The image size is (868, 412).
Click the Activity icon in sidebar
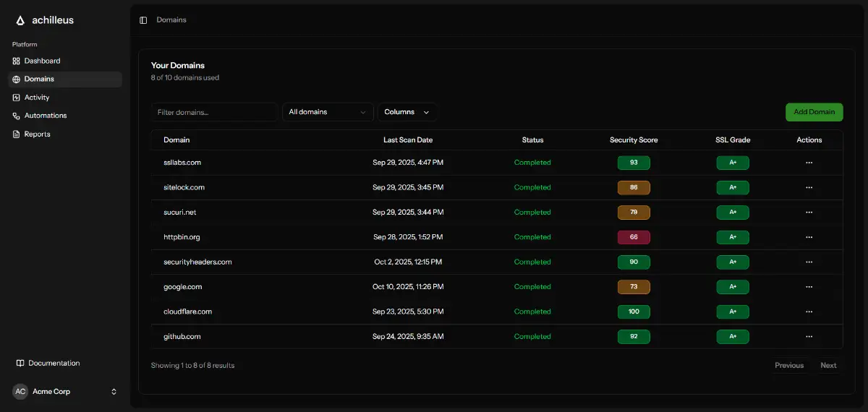tap(17, 98)
